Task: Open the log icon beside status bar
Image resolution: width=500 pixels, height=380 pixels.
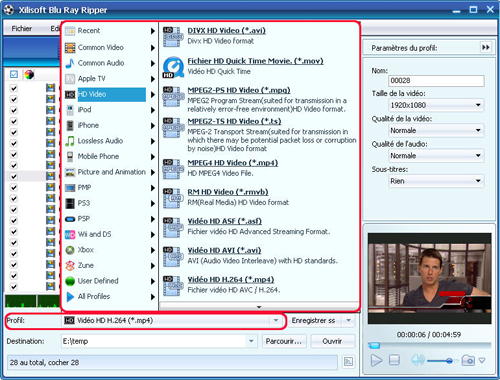Action: (x=348, y=362)
